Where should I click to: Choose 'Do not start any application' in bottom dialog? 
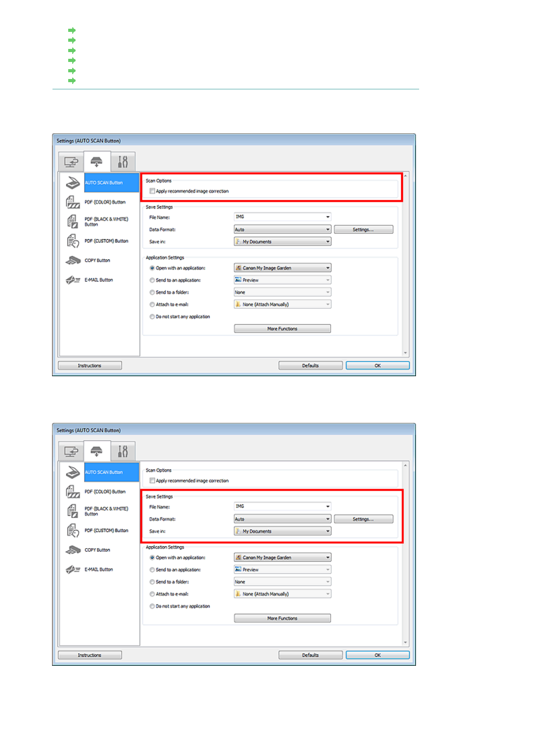153,606
